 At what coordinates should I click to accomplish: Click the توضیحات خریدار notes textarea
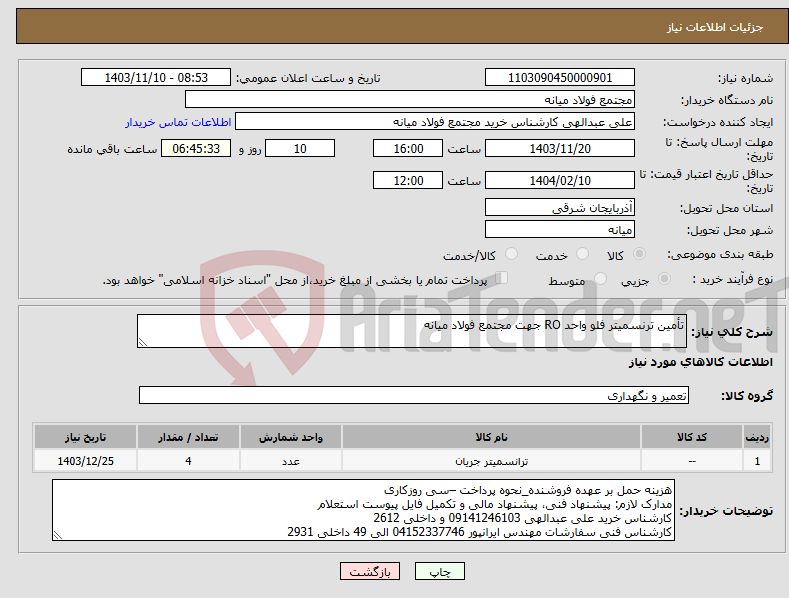tap(363, 510)
